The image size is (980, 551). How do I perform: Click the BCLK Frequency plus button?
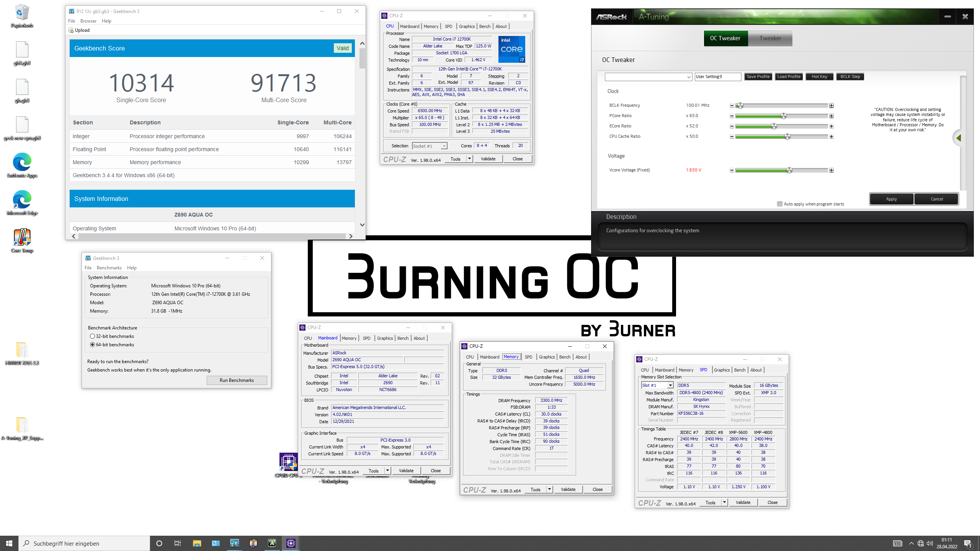[x=831, y=106]
